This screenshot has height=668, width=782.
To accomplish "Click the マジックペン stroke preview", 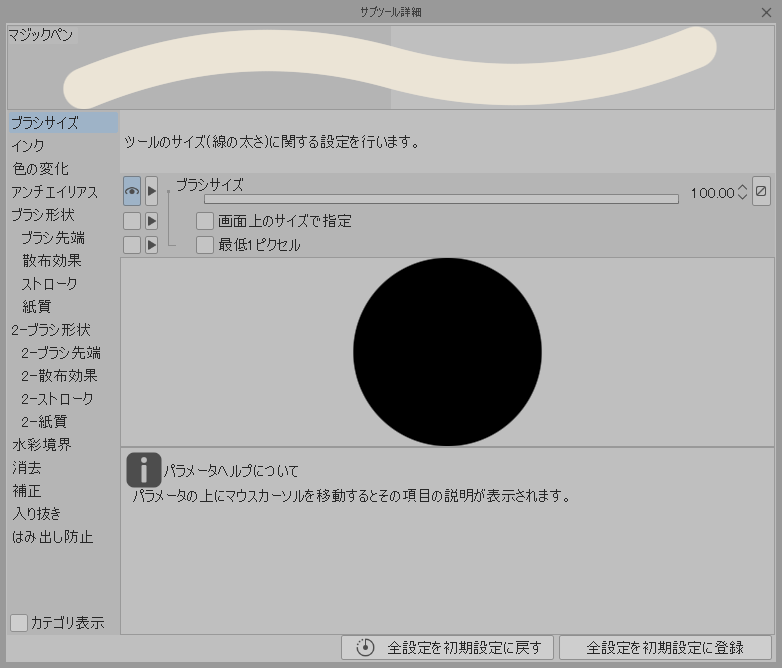I will [x=391, y=67].
